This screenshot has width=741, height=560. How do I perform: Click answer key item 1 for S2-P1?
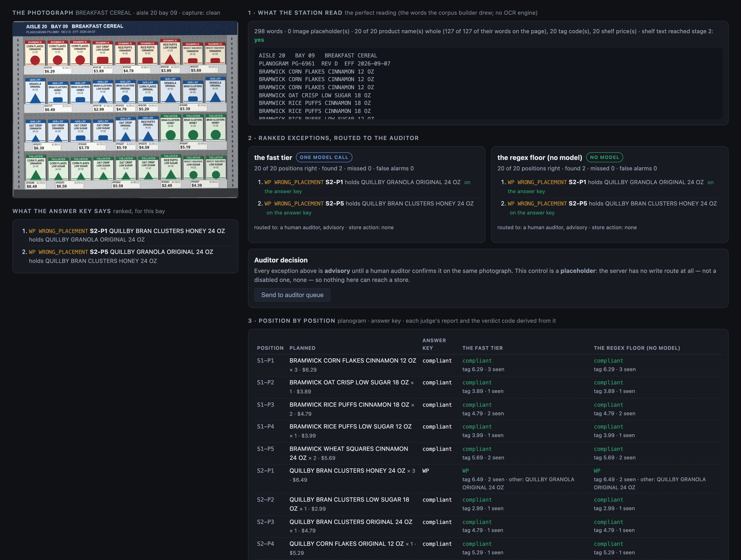(127, 235)
